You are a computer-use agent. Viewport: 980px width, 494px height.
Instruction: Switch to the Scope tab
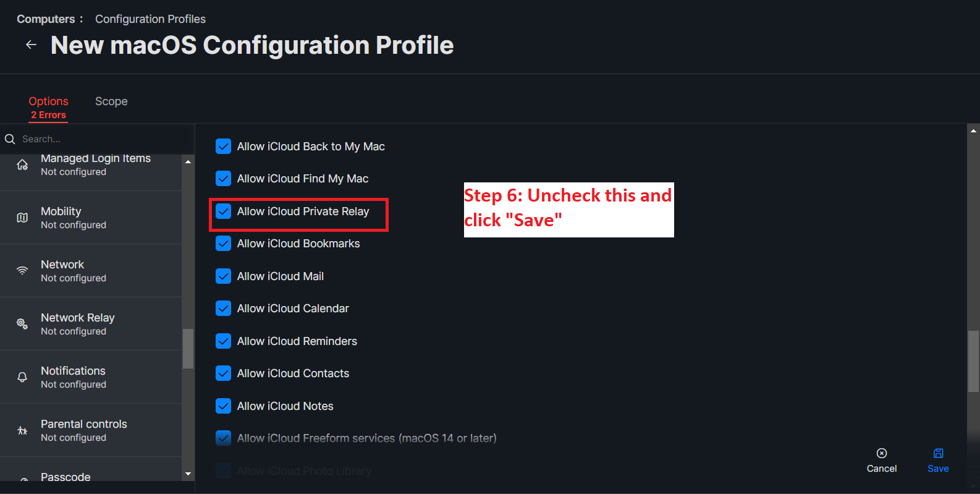[x=111, y=101]
